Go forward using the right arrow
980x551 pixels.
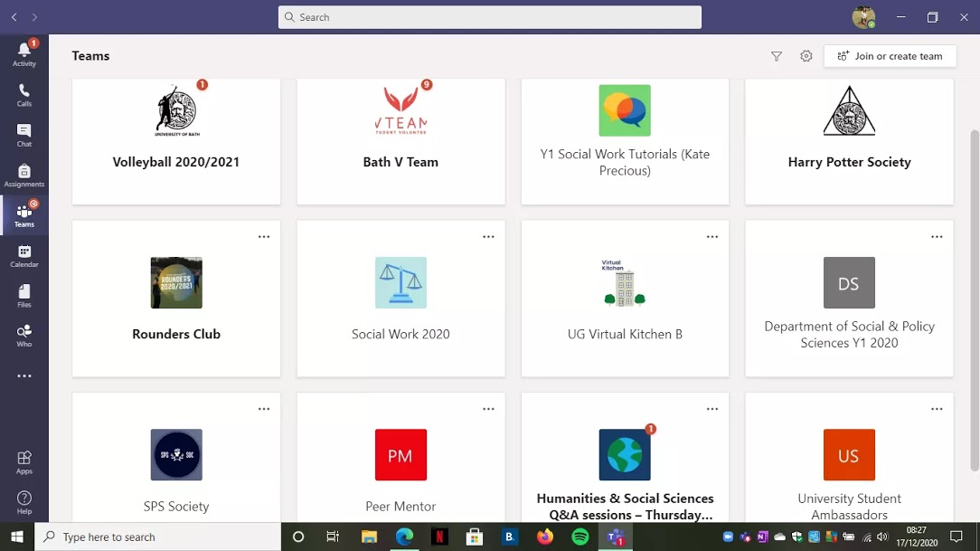point(34,17)
